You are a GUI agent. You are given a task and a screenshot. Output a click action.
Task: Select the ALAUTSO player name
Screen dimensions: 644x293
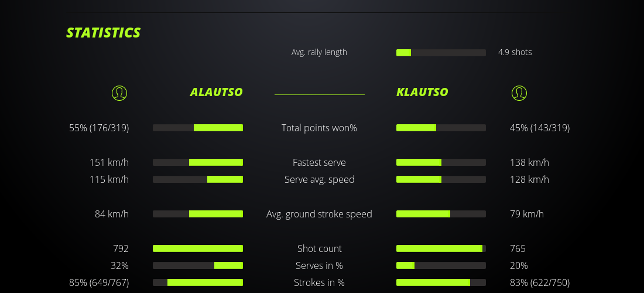point(216,92)
